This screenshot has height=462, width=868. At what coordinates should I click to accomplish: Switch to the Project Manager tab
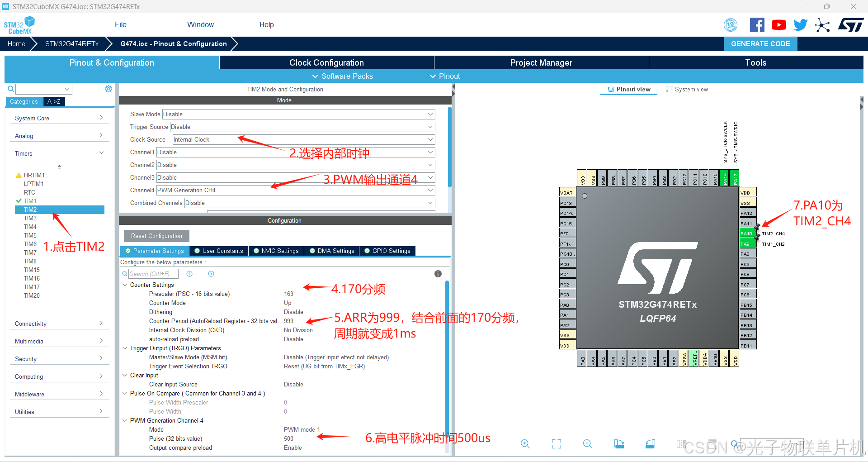pos(541,62)
